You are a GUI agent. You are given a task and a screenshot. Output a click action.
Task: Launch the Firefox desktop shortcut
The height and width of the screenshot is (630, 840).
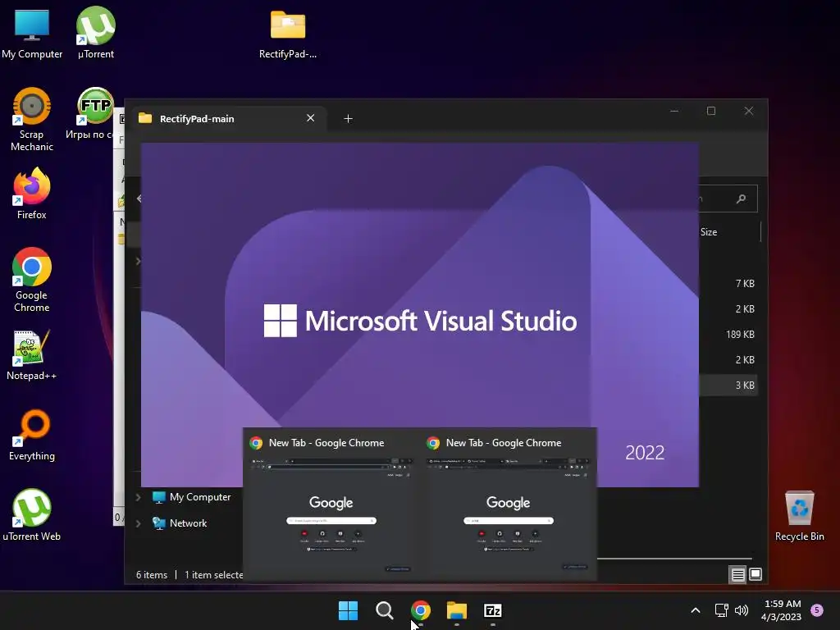coord(32,193)
